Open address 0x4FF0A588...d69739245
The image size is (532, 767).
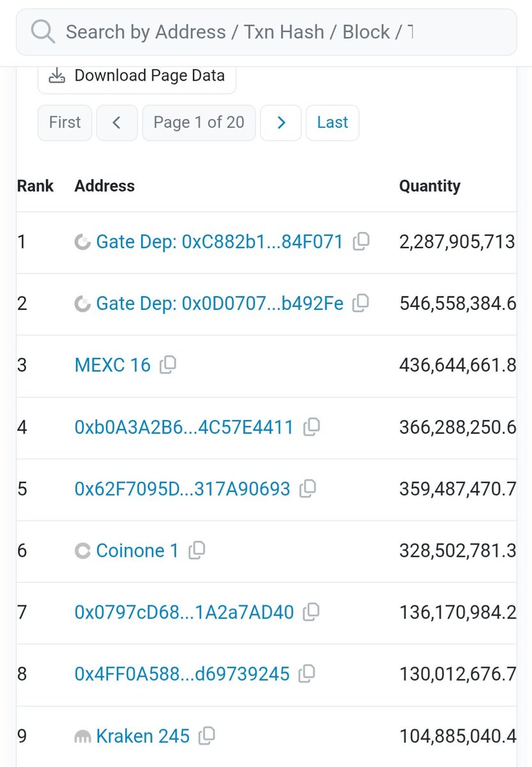tap(182, 674)
